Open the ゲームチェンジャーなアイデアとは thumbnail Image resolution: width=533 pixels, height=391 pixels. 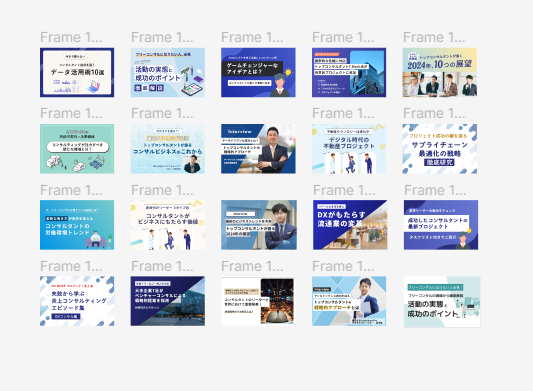click(258, 72)
